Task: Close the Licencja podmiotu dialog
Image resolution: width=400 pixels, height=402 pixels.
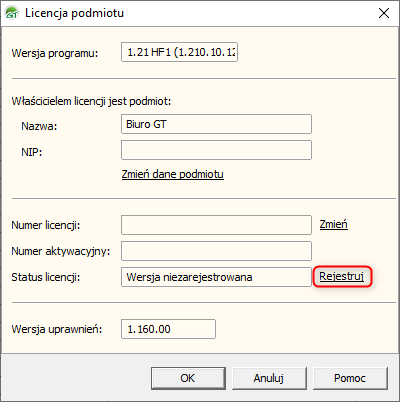Action: [384, 13]
